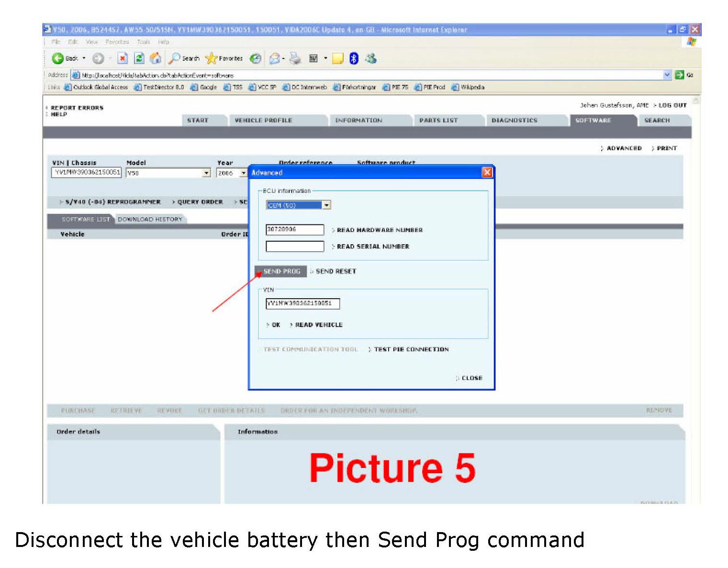This screenshot has width=728, height=568.
Task: Open the ECU selection dropdown showing CEM (50)
Action: [x=326, y=205]
